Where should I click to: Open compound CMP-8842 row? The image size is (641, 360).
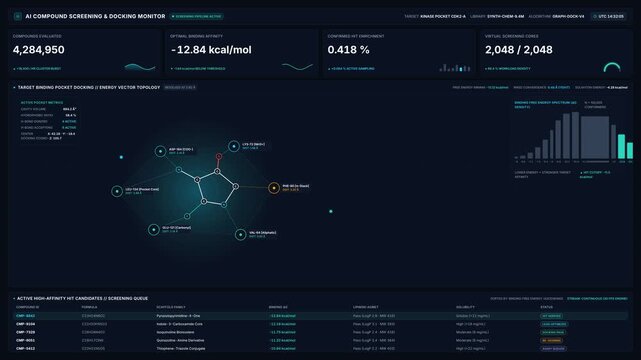point(320,316)
